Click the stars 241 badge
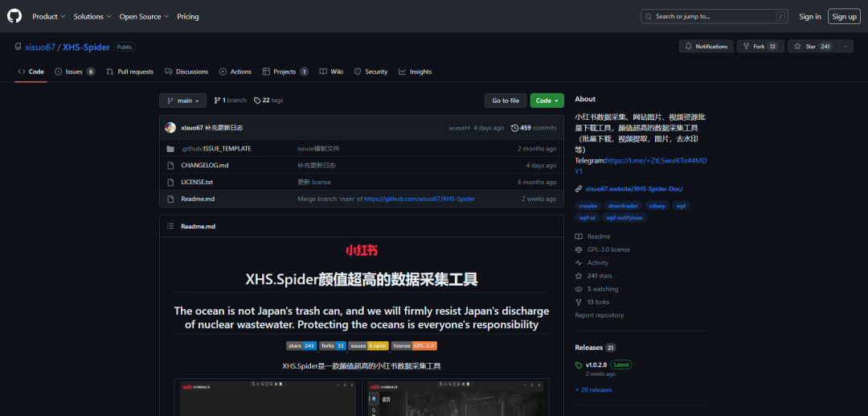Viewport: 868px width, 416px height. click(x=301, y=346)
